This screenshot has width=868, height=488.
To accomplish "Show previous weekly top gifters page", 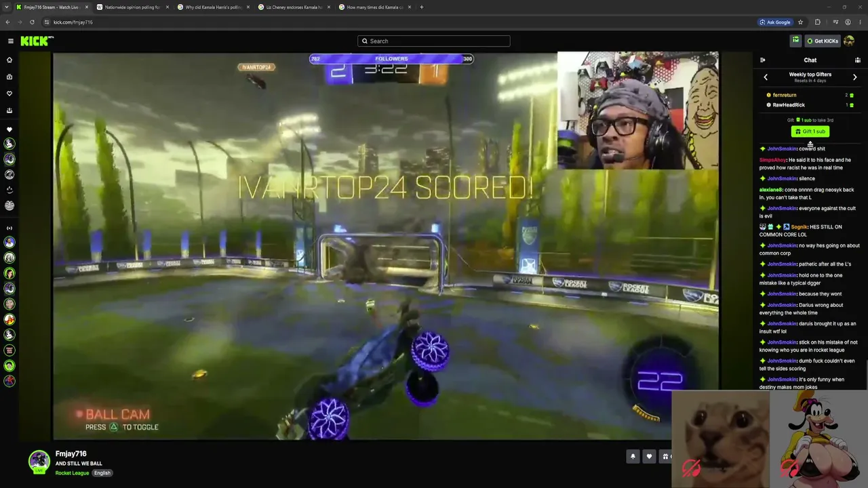I will click(x=766, y=77).
